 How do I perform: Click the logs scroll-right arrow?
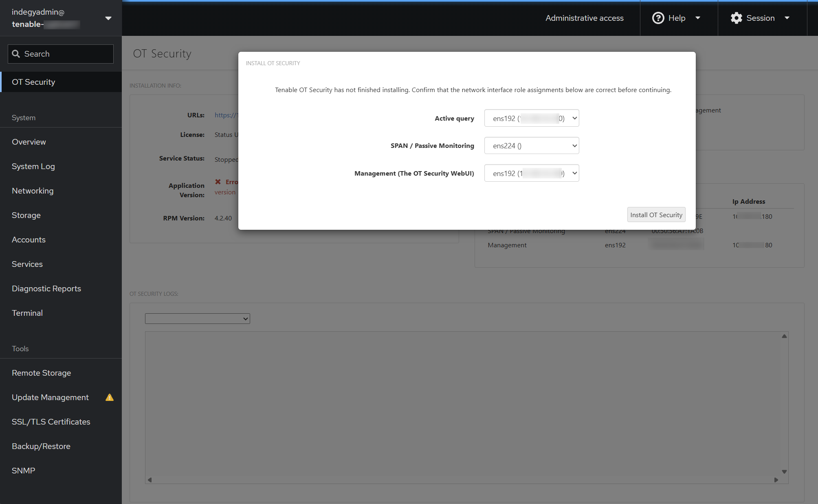776,480
